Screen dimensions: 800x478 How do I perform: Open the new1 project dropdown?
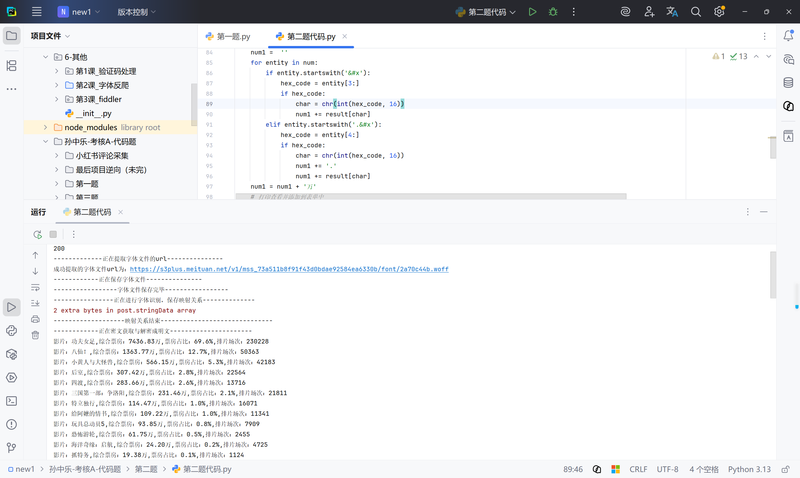point(79,12)
